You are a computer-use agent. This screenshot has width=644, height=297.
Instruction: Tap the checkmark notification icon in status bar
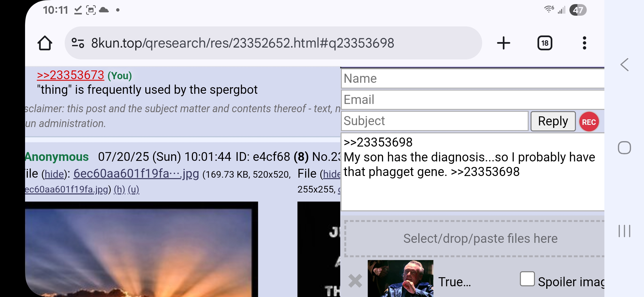[78, 10]
